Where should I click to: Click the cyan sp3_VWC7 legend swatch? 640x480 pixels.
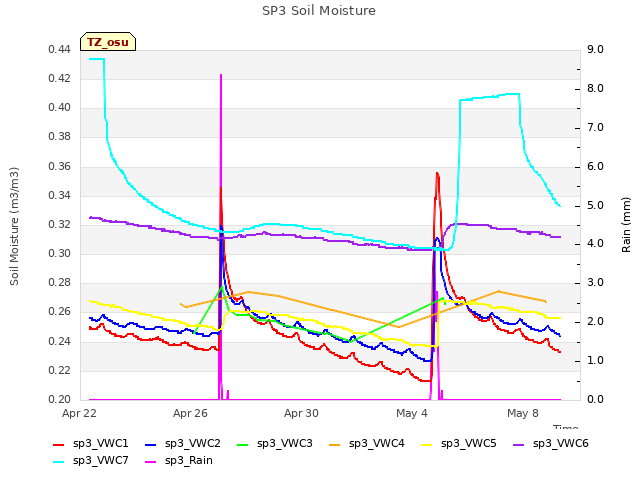point(59,462)
